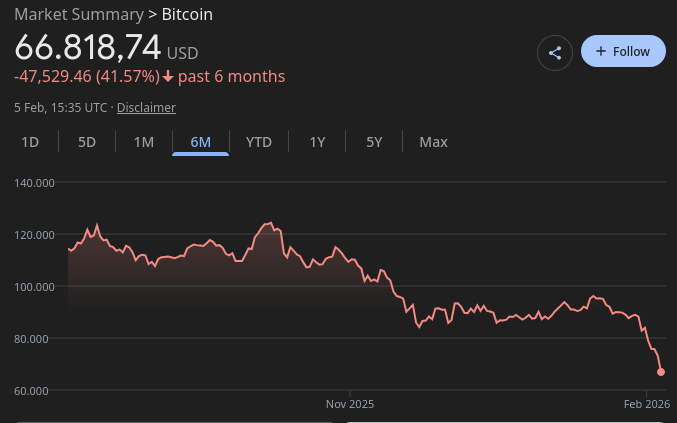Select the Max time range

pyautogui.click(x=433, y=142)
